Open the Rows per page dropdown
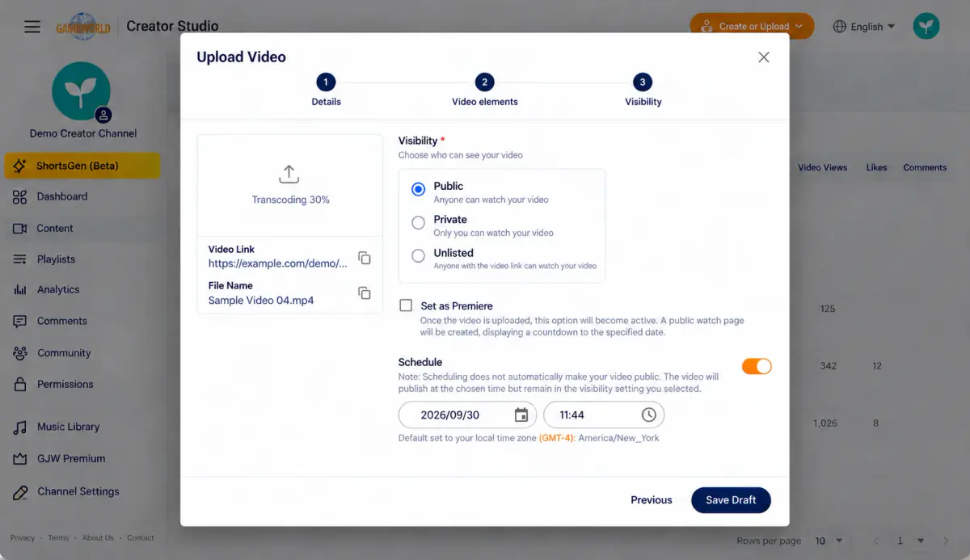 point(829,541)
